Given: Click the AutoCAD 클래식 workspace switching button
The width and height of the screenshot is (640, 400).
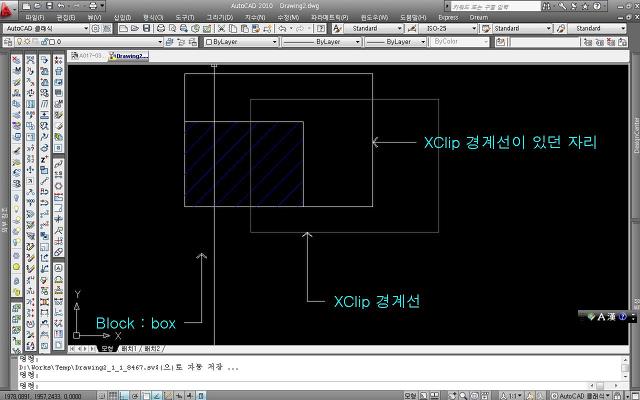Looking at the screenshot, I should 583,396.
